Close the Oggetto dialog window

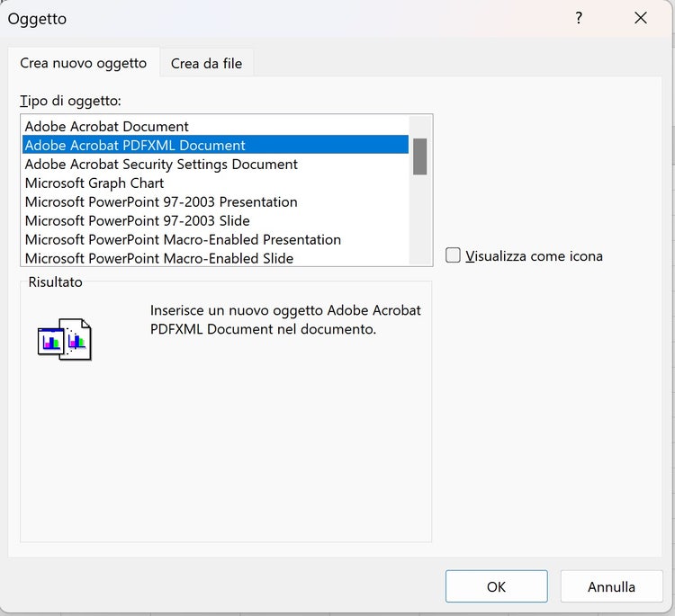pyautogui.click(x=641, y=18)
